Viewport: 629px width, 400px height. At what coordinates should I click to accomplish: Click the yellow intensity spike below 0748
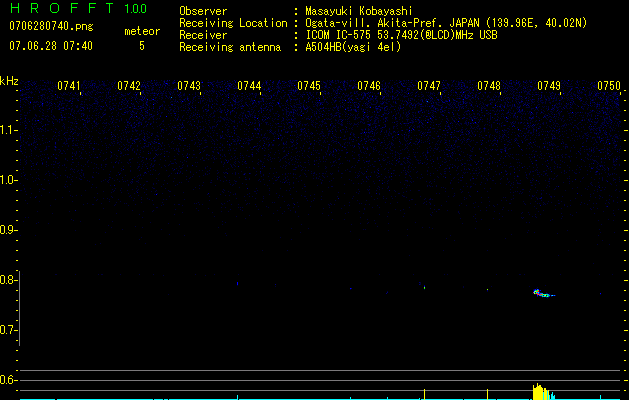pyautogui.click(x=487, y=394)
